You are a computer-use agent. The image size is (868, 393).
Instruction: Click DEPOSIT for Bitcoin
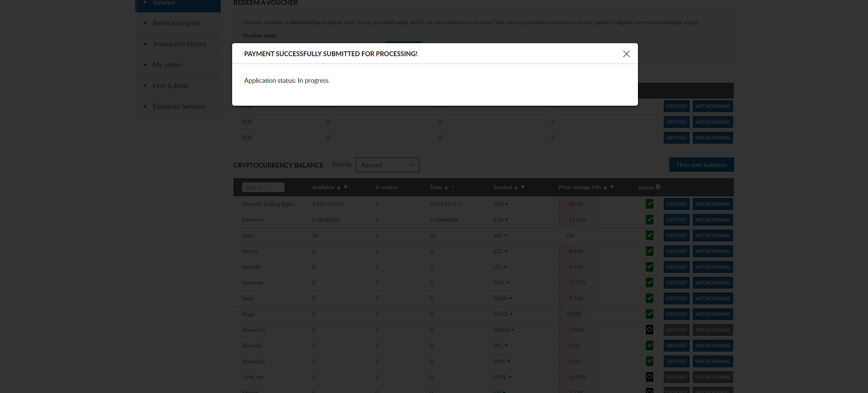coord(676,251)
